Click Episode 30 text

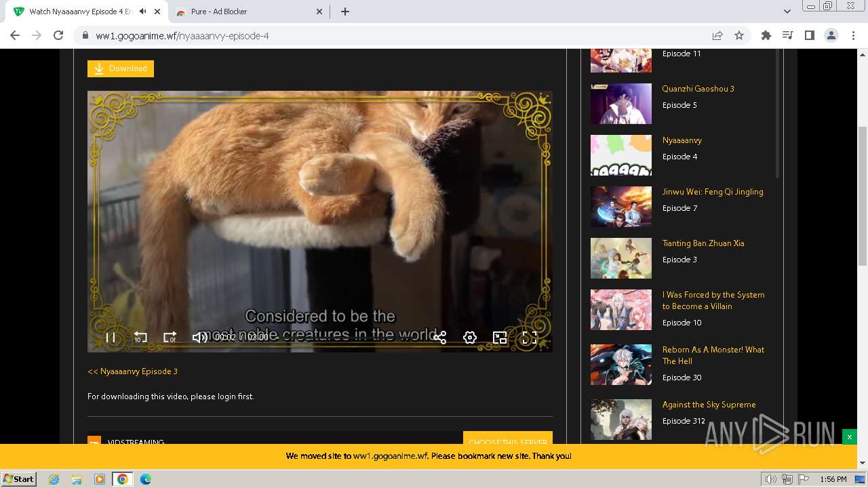coord(682,378)
